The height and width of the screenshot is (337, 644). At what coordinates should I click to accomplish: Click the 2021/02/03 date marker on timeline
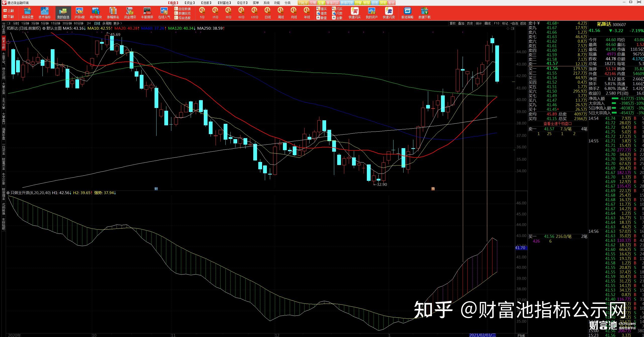[x=482, y=335]
